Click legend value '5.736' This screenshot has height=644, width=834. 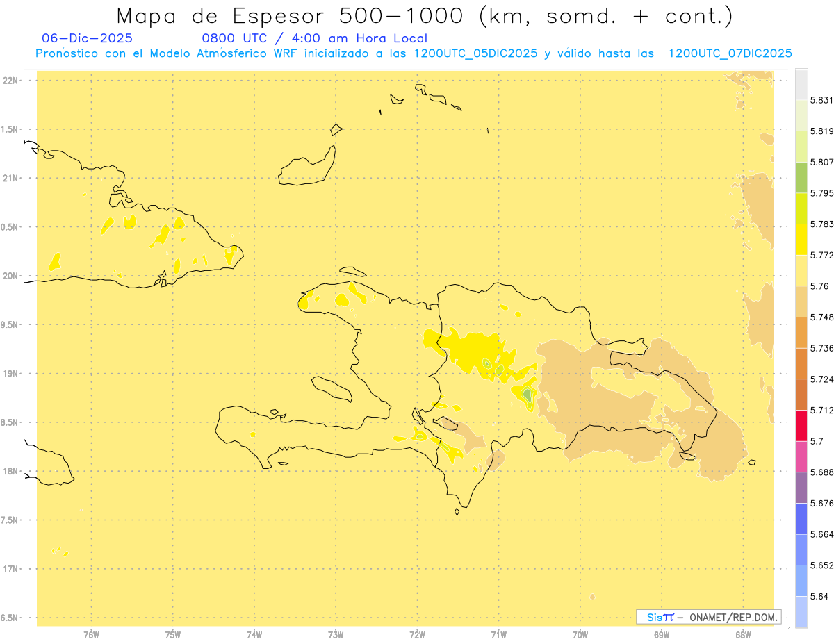pos(822,348)
